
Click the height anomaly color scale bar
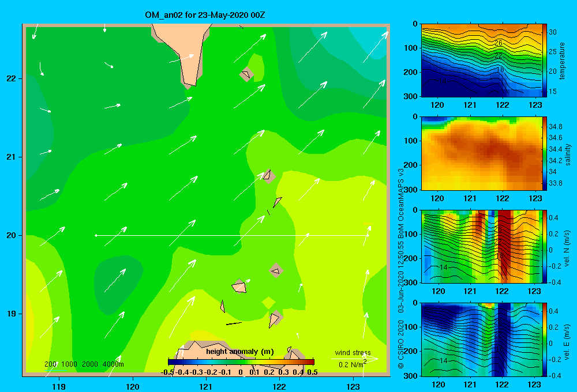241,362
